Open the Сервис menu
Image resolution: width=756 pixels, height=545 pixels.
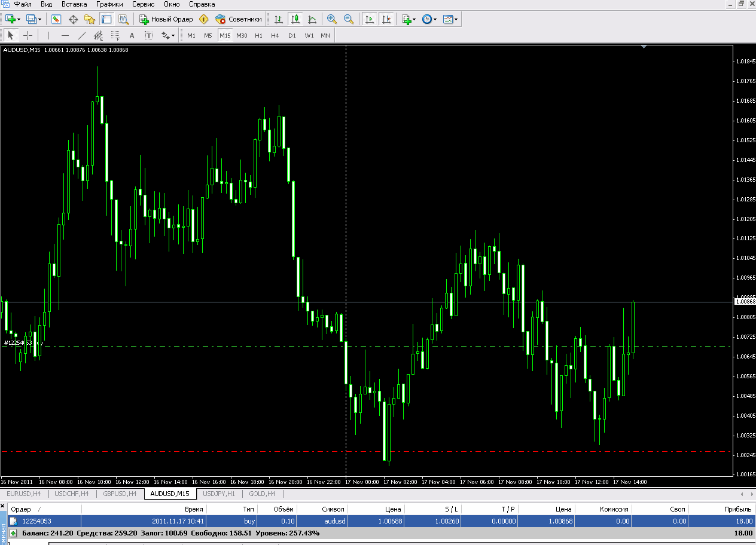click(143, 4)
